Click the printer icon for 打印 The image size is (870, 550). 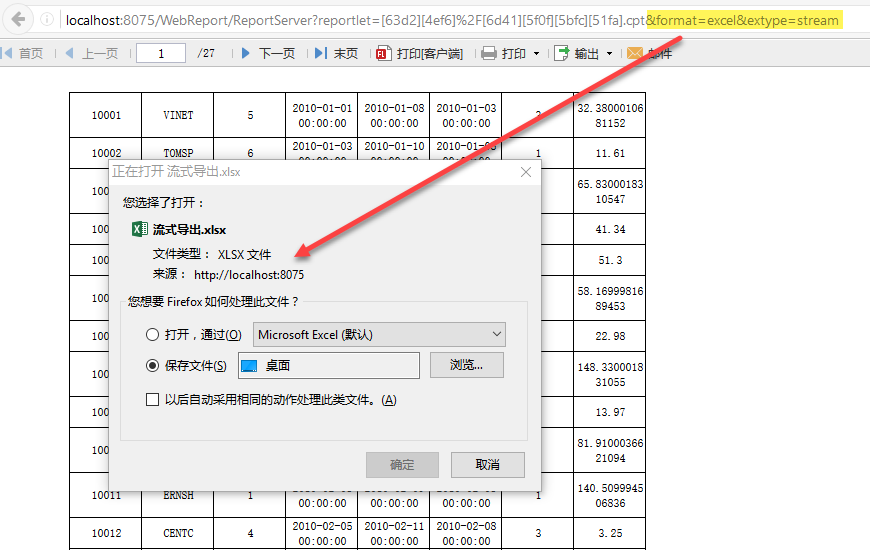point(489,53)
